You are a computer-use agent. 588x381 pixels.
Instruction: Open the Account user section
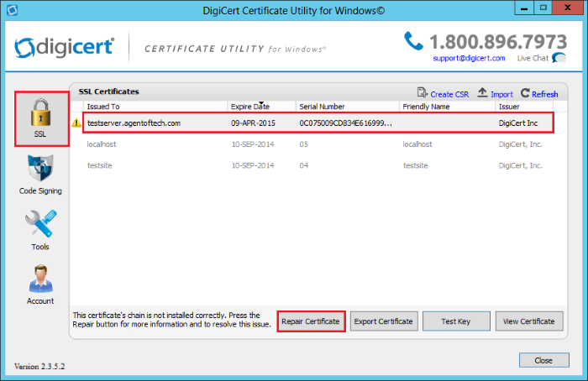tap(40, 284)
